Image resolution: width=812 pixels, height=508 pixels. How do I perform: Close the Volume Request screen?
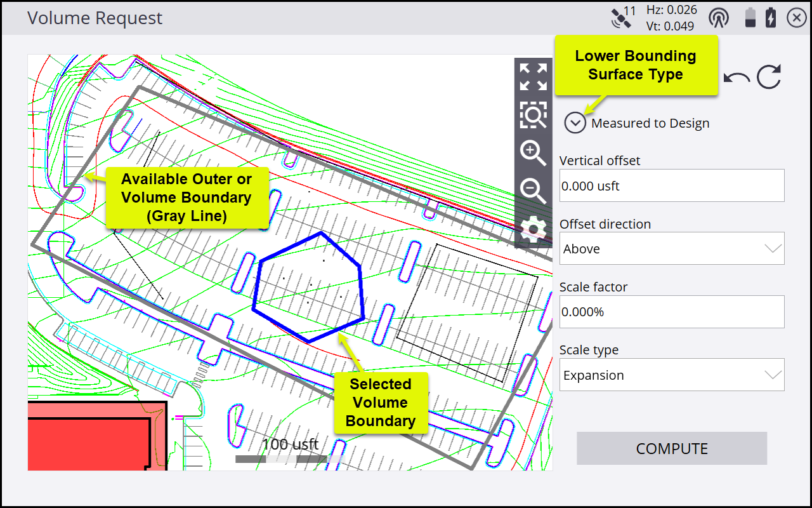[796, 18]
